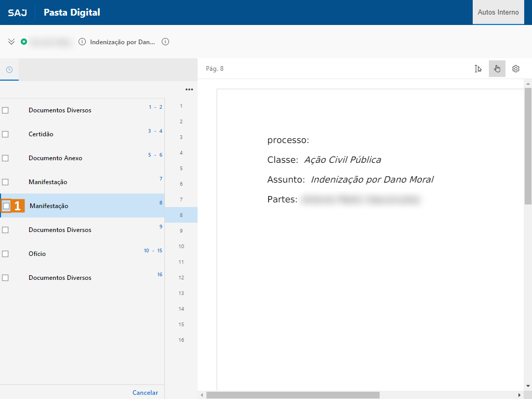Screen dimensions: 532x399
Task: Check the Manifestação page 7 checkbox
Action: (5, 182)
